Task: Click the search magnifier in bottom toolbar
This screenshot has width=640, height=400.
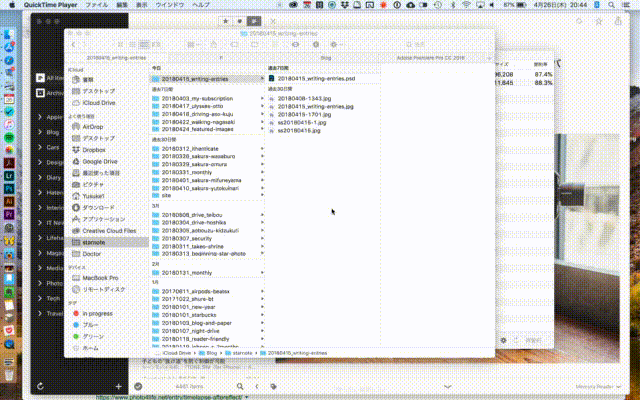Action: tap(241, 385)
